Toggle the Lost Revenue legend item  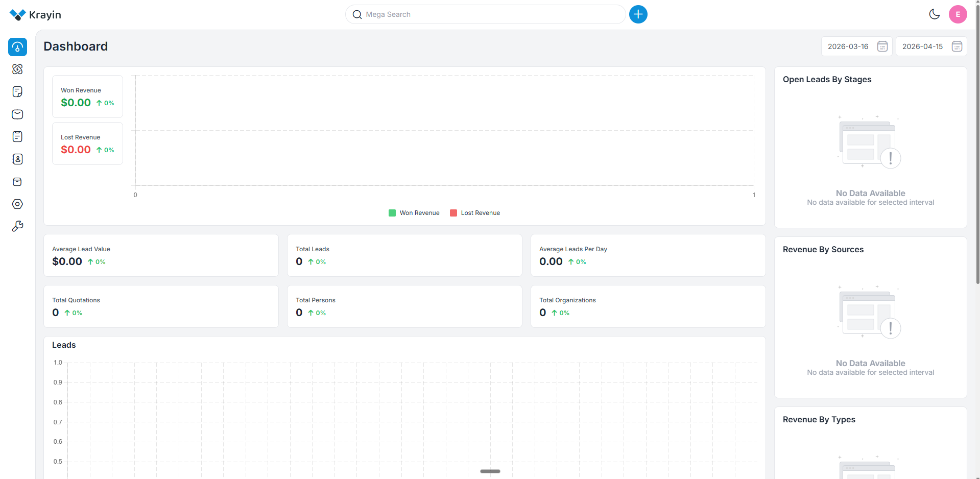pyautogui.click(x=474, y=212)
